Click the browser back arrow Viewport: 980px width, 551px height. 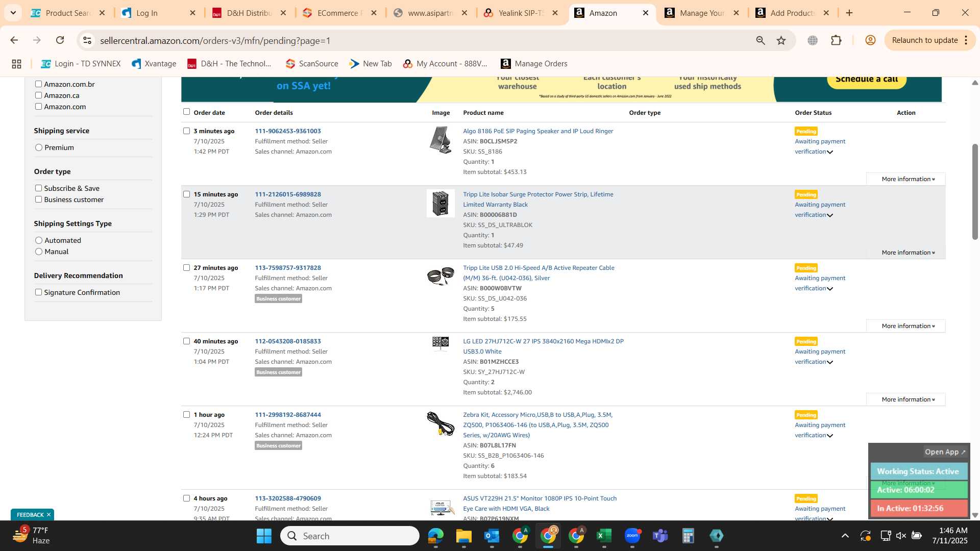coord(14,40)
